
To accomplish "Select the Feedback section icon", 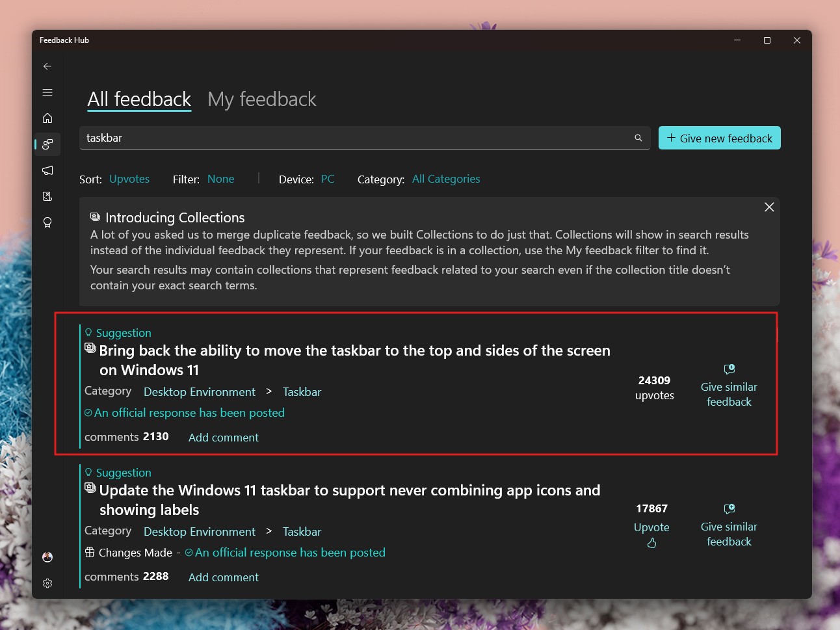I will pyautogui.click(x=47, y=144).
